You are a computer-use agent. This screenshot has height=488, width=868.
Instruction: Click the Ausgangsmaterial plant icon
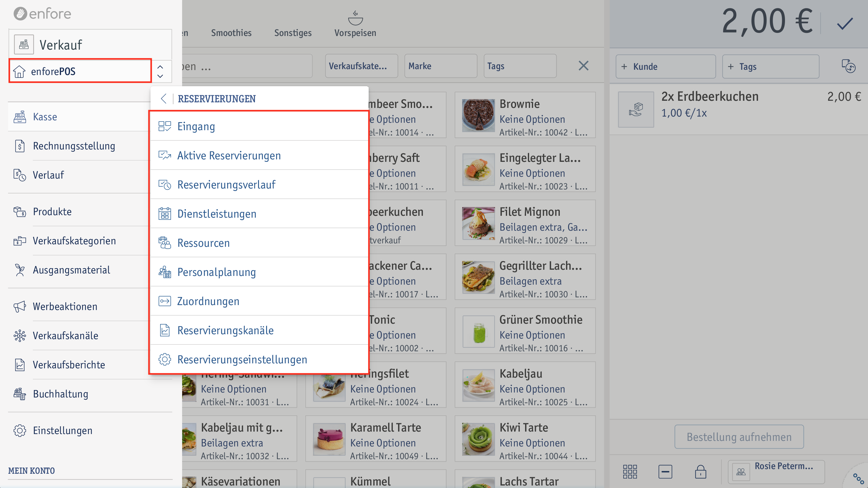[20, 270]
